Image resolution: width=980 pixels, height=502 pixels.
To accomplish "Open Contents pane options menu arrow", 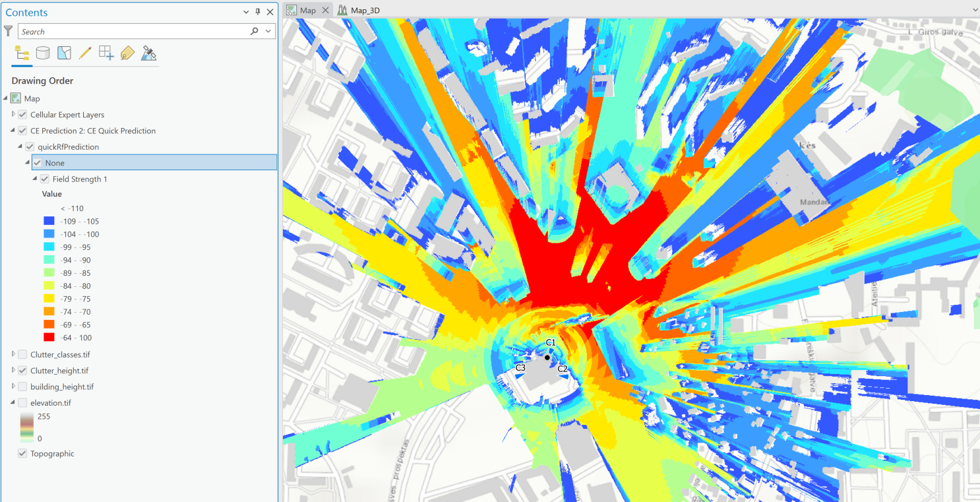I will (246, 12).
